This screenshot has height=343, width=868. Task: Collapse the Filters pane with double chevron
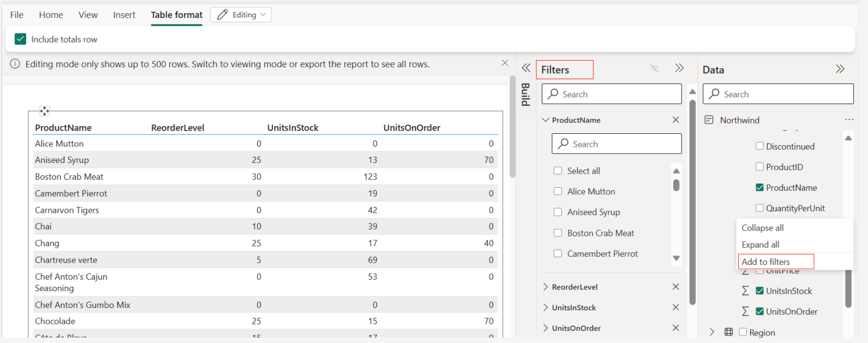[679, 68]
